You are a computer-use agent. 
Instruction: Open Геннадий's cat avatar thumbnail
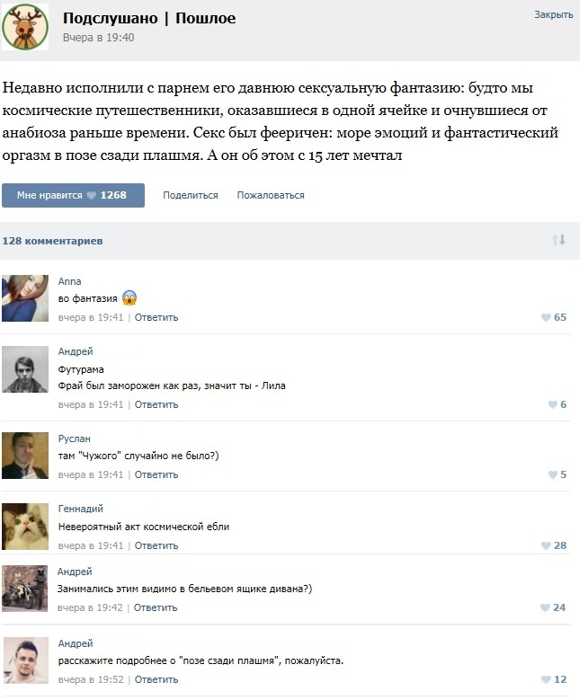pos(25,527)
